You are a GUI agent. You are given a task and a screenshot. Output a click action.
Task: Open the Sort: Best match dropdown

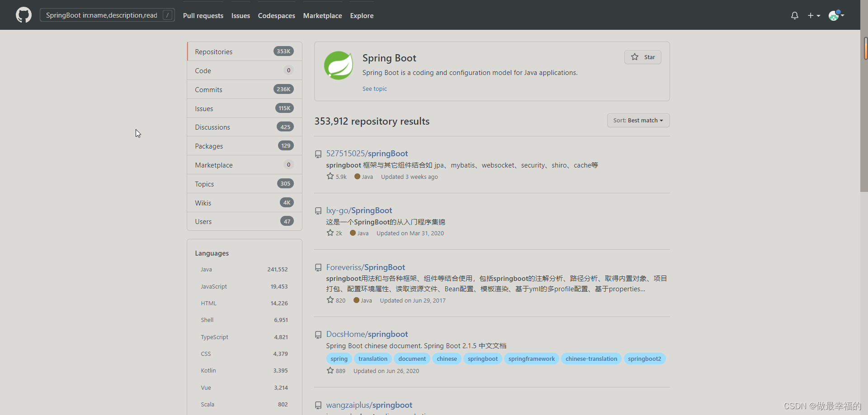(x=638, y=121)
